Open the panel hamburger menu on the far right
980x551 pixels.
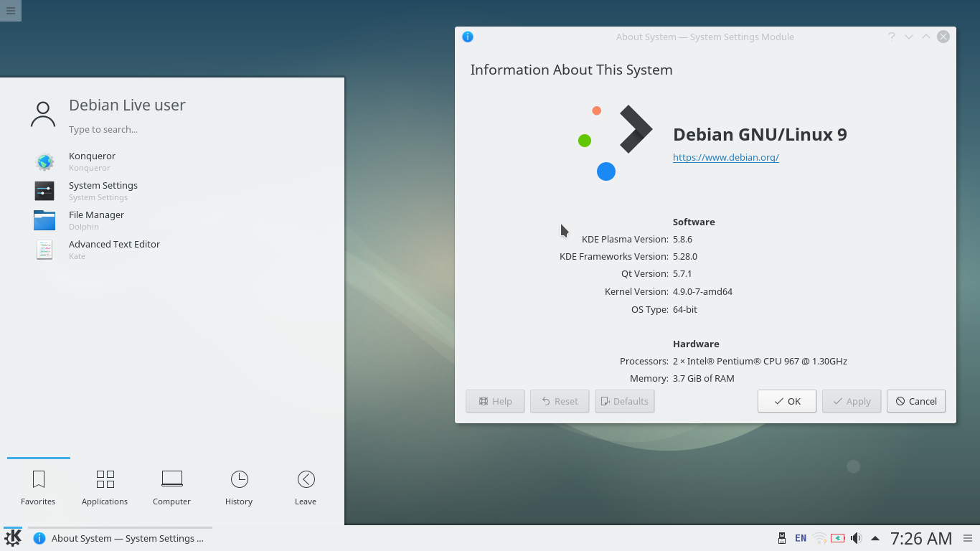tap(968, 538)
